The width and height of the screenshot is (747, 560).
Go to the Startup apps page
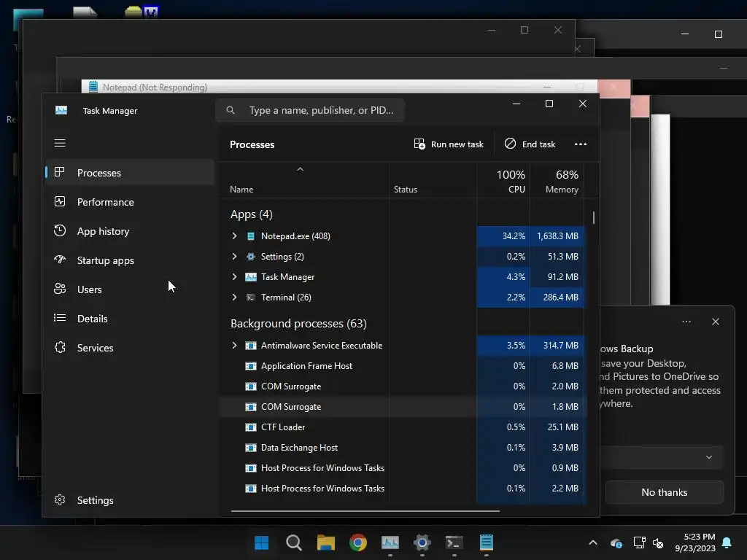[130, 260]
